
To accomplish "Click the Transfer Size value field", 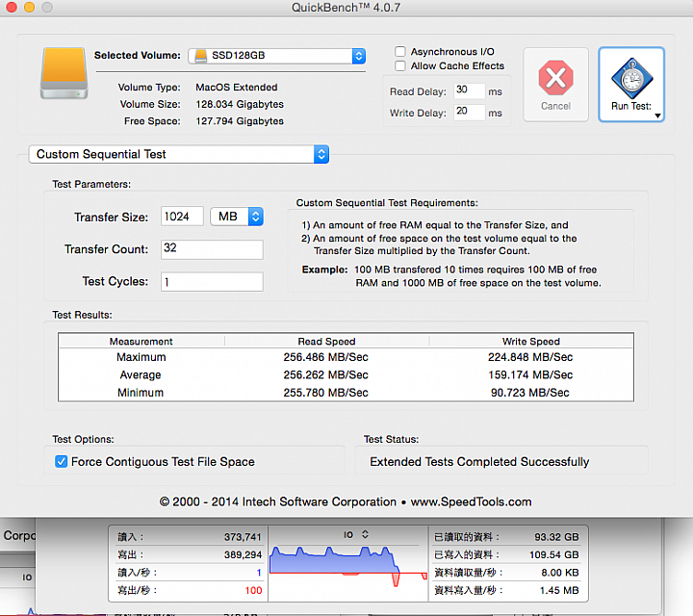I will tap(182, 217).
